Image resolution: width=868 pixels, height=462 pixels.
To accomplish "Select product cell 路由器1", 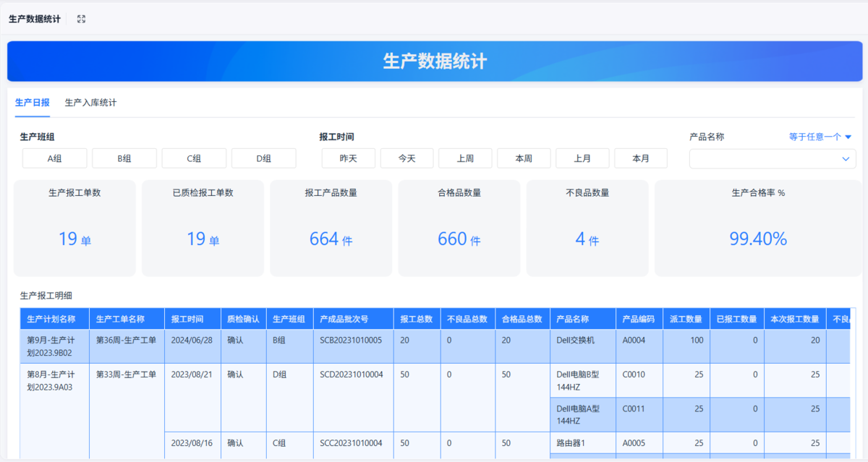I will 583,442.
